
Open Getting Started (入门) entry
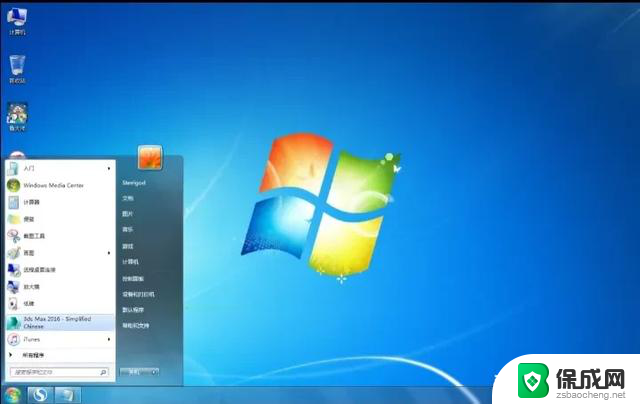click(x=60, y=168)
